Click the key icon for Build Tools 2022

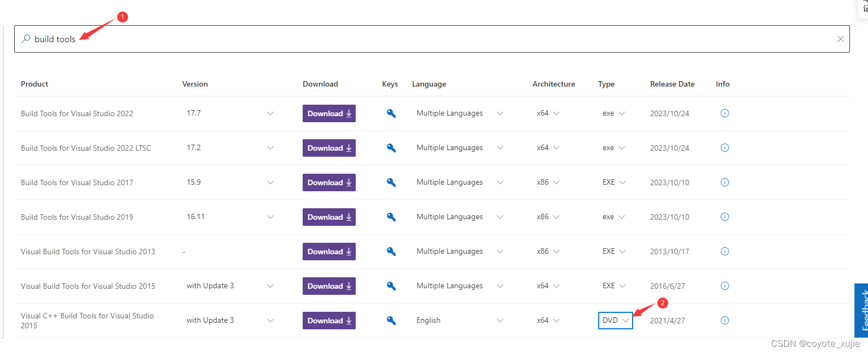tap(391, 113)
